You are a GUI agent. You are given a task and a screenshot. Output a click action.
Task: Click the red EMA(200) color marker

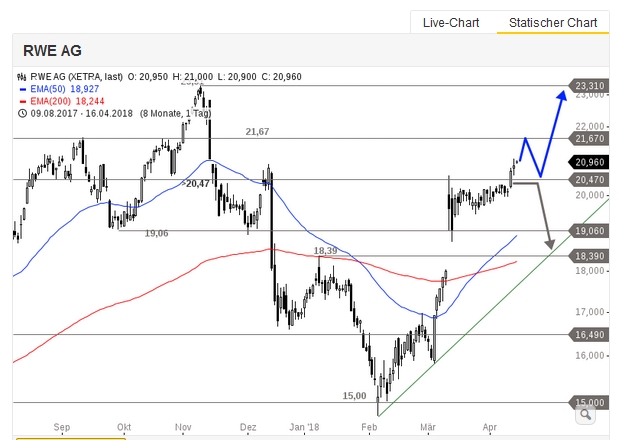[x=23, y=101]
